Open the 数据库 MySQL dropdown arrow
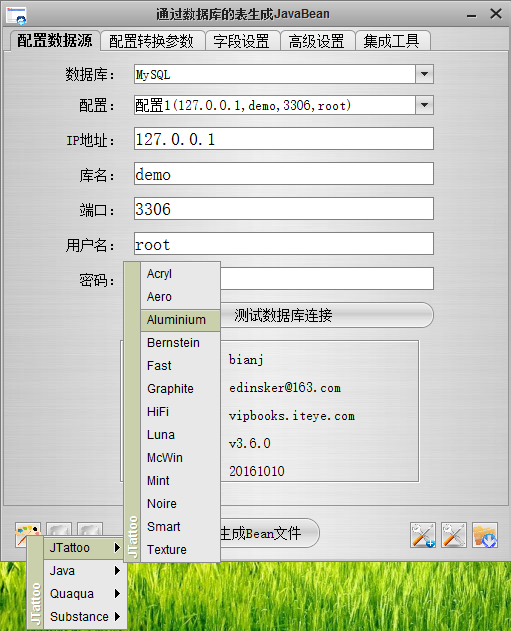 pos(424,74)
